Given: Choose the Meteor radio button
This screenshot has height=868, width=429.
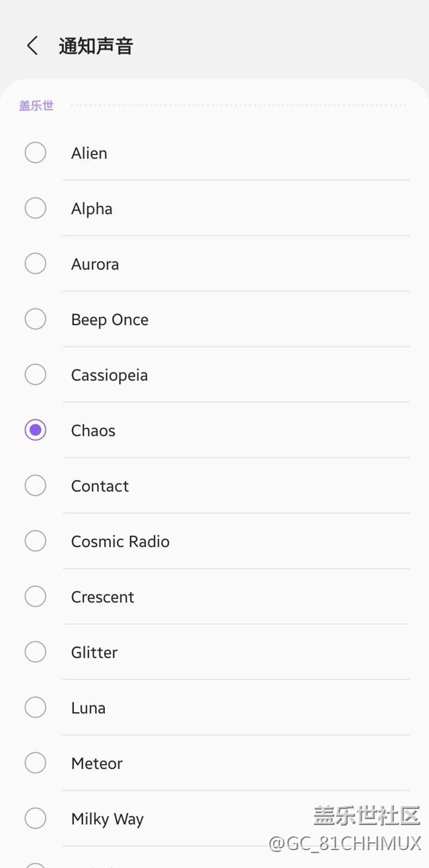Looking at the screenshot, I should 35,763.
